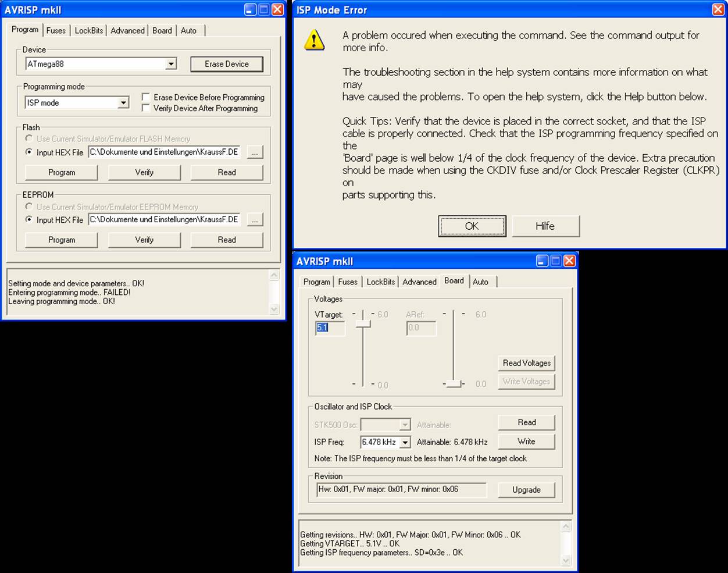Image resolution: width=728 pixels, height=573 pixels.
Task: Click log line 'Getting VTARGET.. 5.1V .. OK'
Action: point(349,544)
